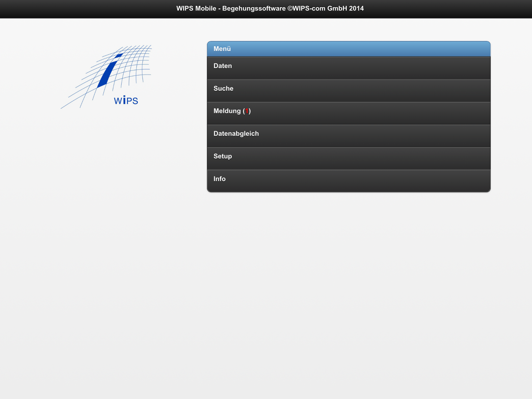Screen dimensions: 532x399
Task: Open the Setup menu entry
Action: [x=349, y=159]
